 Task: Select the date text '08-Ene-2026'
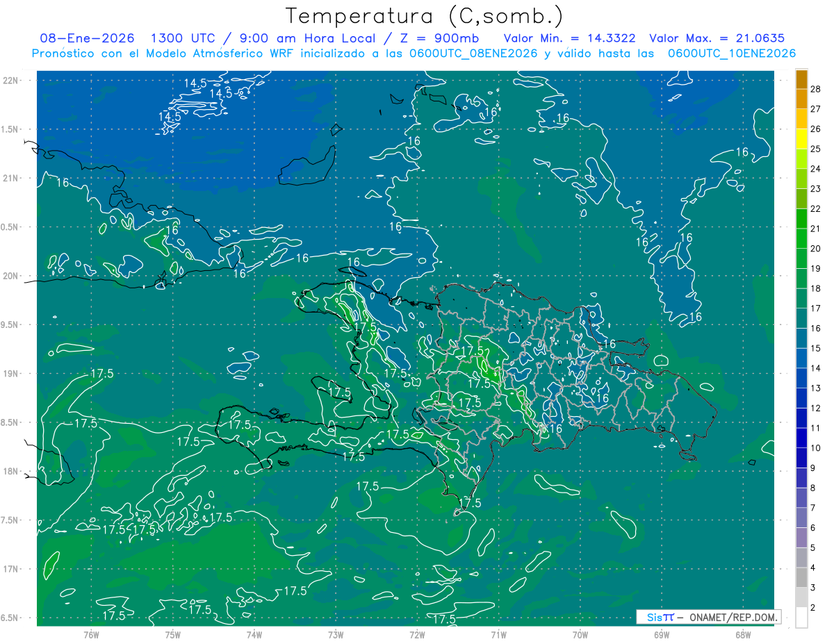click(x=88, y=38)
